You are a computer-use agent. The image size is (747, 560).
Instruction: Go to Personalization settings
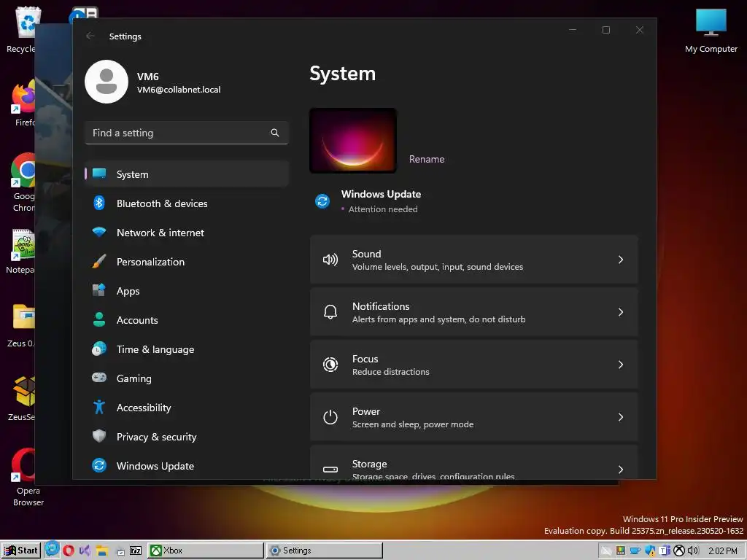click(187, 262)
